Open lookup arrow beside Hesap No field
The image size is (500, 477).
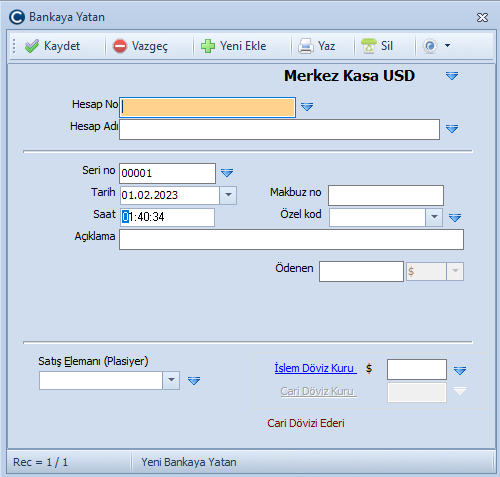(307, 107)
